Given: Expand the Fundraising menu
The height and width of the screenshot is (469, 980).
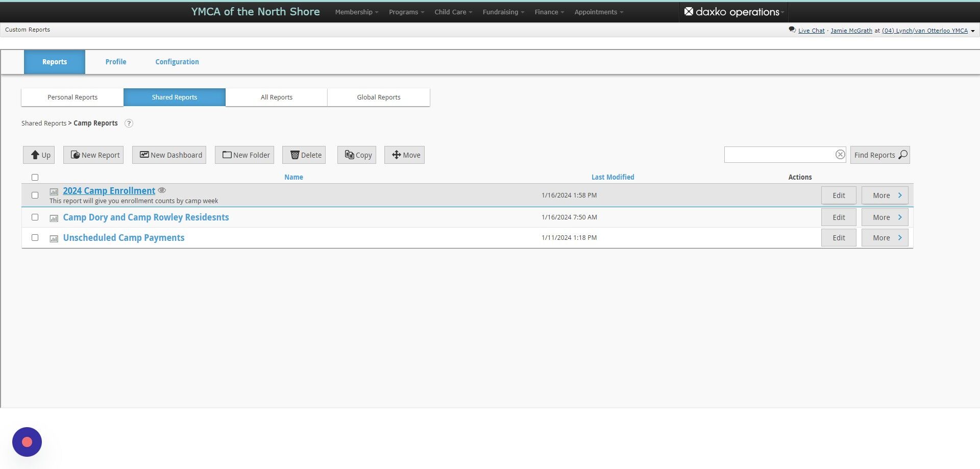Looking at the screenshot, I should 503,12.
